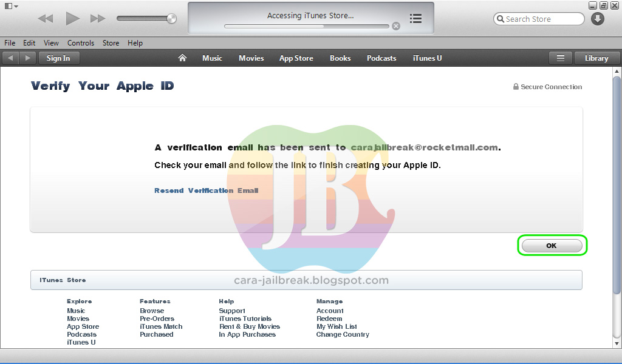
Task: Minimize the iTunes window
Action: click(593, 5)
